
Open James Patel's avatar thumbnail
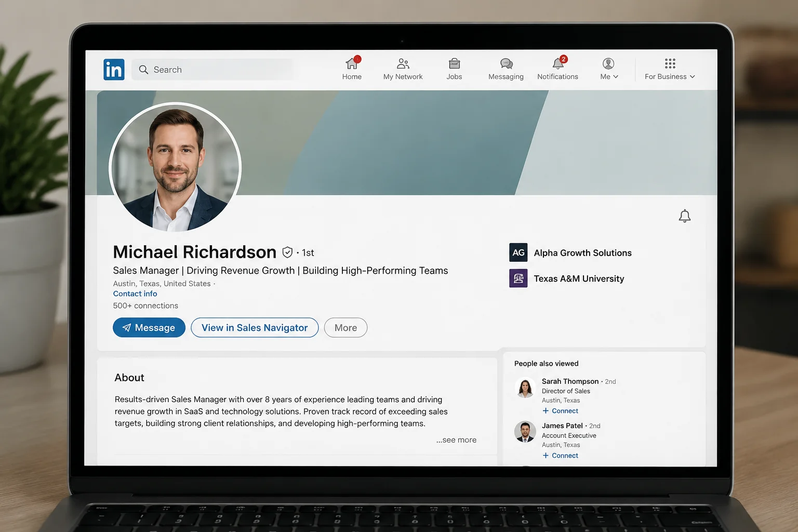(525, 432)
